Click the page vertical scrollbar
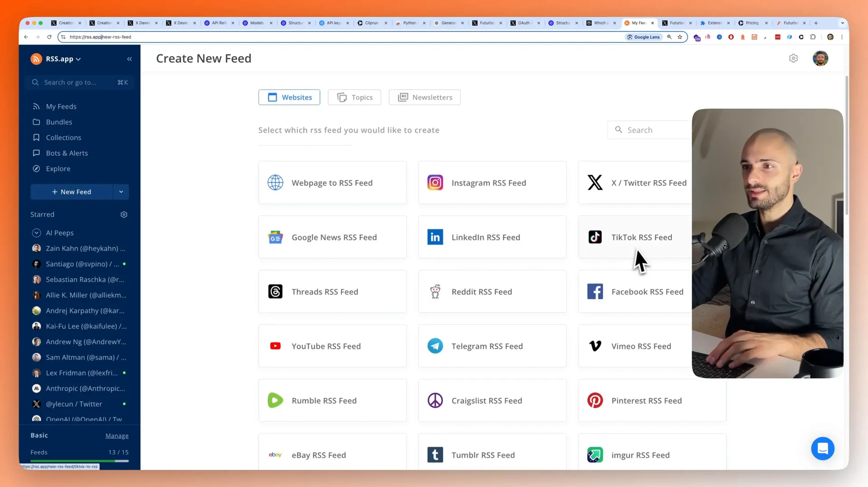The height and width of the screenshot is (487, 868). (x=846, y=145)
